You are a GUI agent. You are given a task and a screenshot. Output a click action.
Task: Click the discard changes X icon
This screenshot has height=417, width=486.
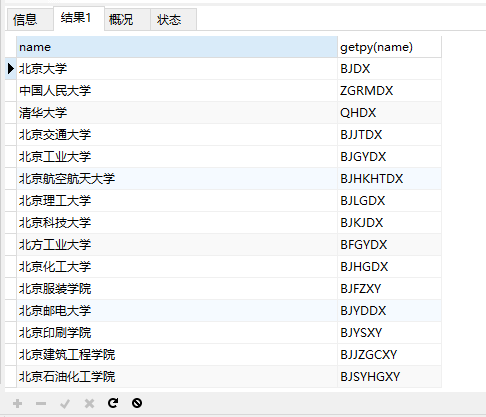click(x=89, y=404)
